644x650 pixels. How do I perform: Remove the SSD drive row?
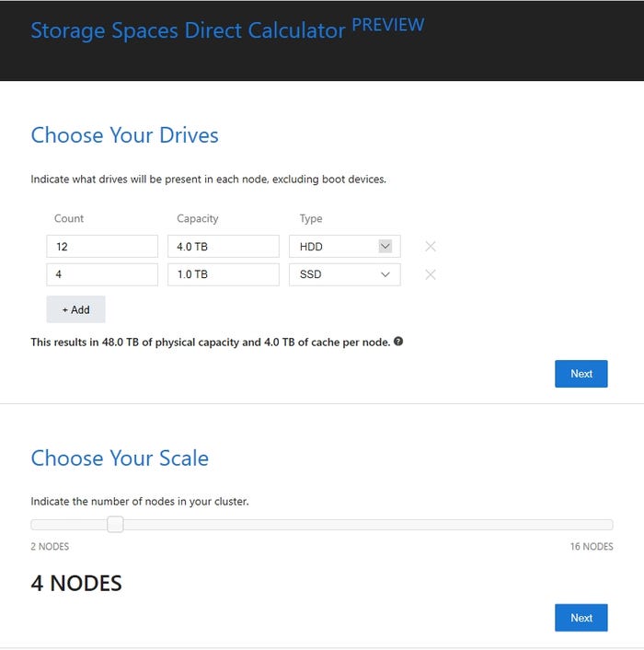pyautogui.click(x=430, y=274)
